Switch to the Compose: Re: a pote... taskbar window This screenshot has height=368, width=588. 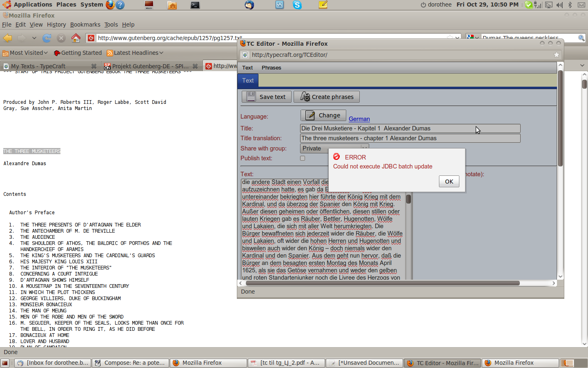[x=130, y=363]
